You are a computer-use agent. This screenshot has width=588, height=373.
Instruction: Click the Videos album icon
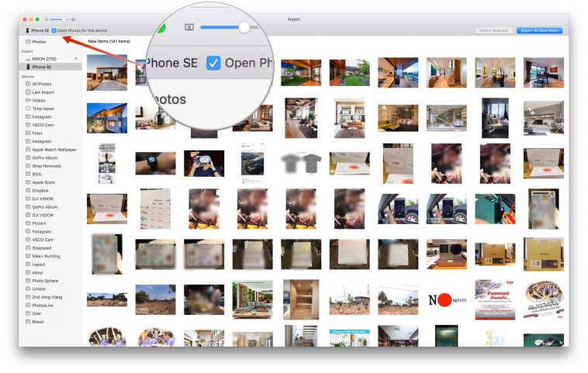pos(28,100)
